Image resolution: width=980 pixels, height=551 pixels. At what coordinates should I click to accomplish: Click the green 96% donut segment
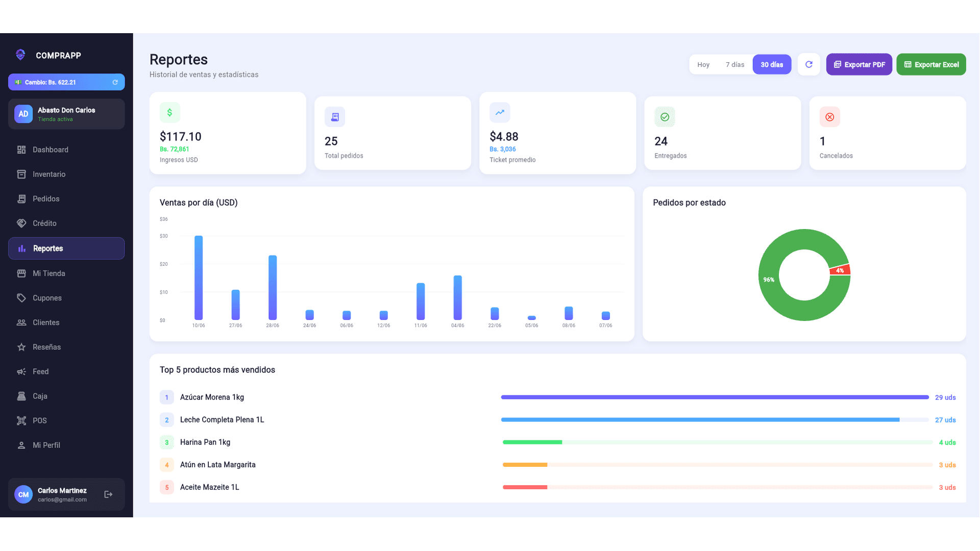click(769, 280)
